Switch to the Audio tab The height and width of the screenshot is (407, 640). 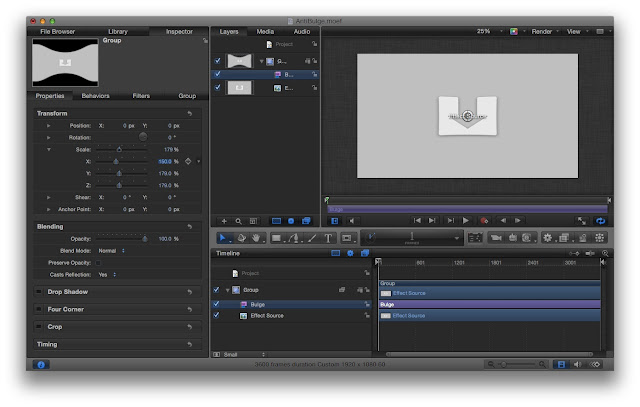click(x=302, y=31)
